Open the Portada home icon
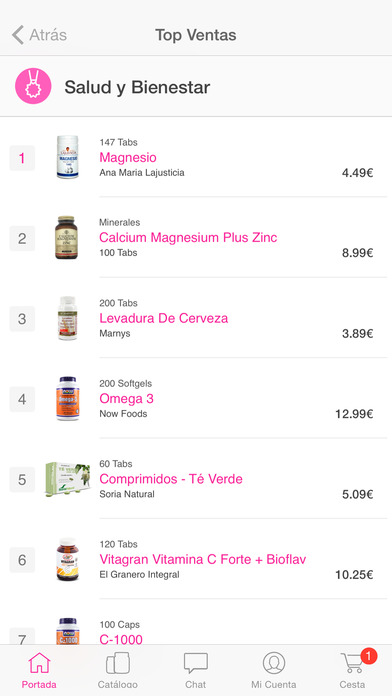The image size is (392, 696). (39, 664)
